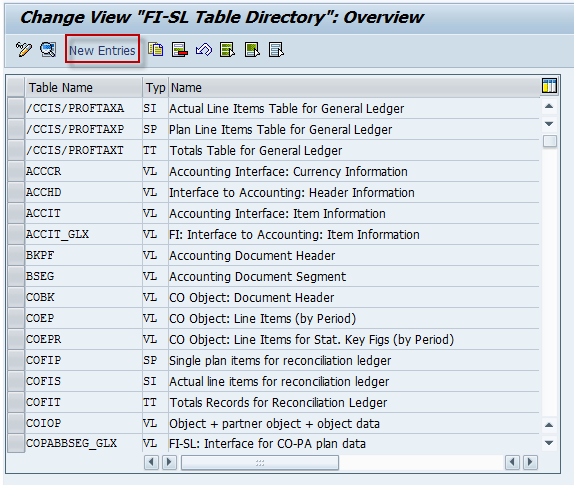574x485 pixels.
Task: Click the vertical scrollbar bottom down arrow
Action: tap(549, 443)
